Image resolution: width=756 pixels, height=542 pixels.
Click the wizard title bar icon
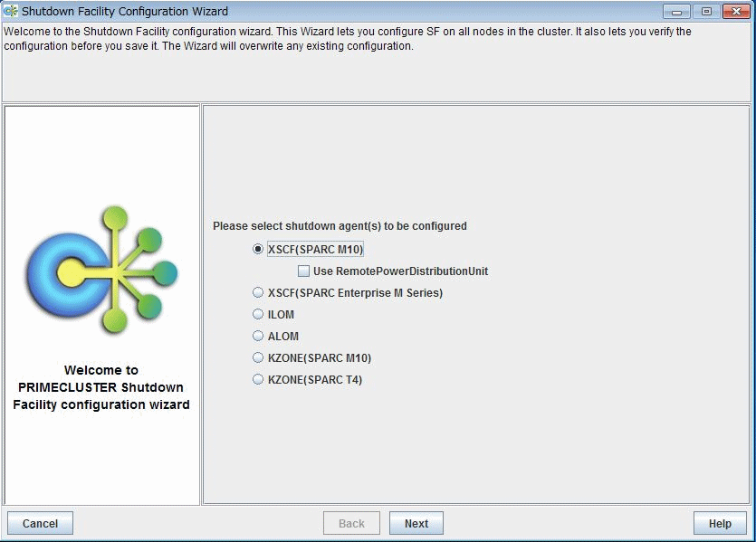pos(11,11)
